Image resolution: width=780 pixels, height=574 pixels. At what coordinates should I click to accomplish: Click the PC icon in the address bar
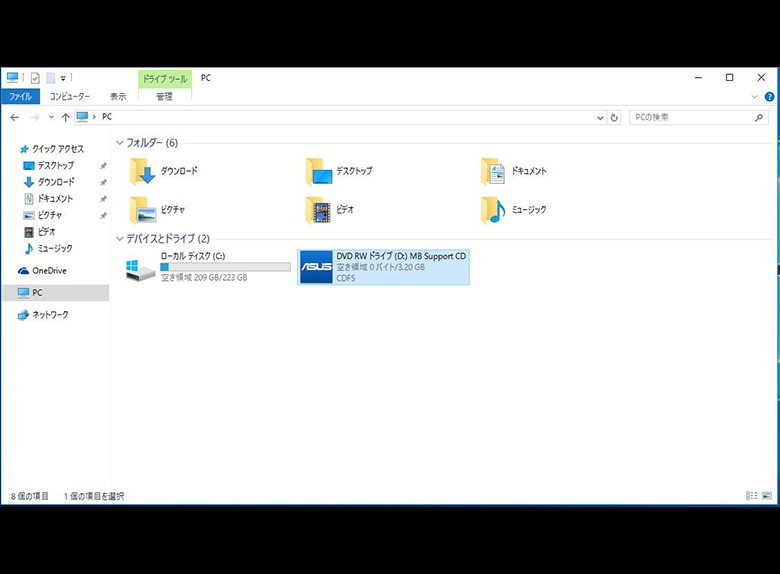(82, 116)
